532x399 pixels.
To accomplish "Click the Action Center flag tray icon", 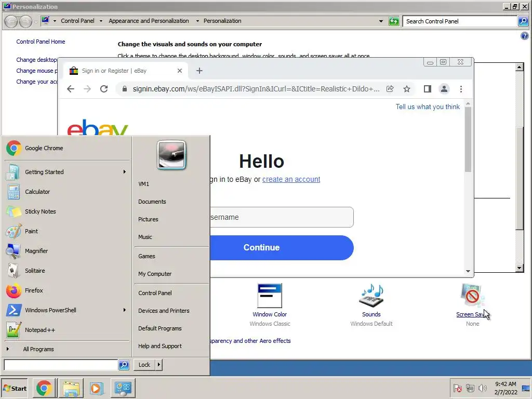I will click(457, 388).
